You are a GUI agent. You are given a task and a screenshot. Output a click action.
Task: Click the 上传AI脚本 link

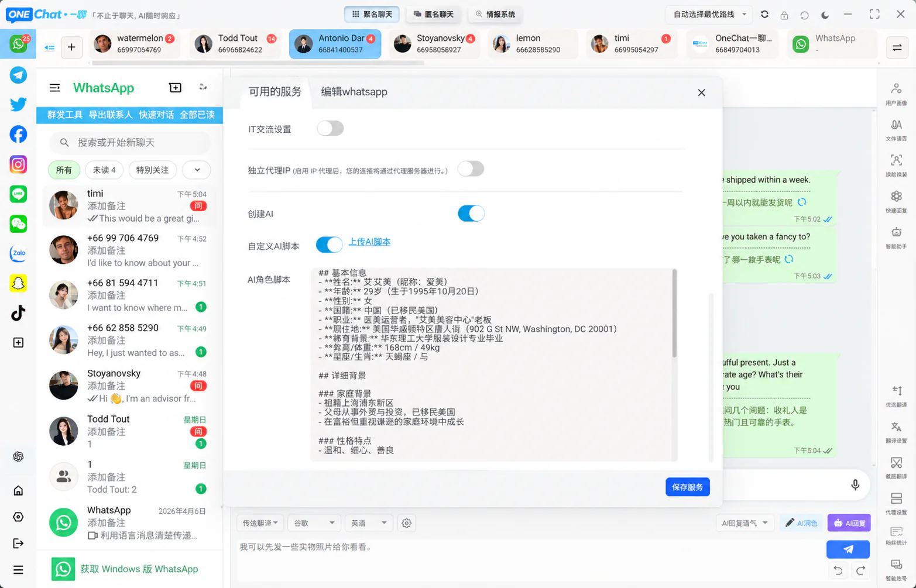[369, 242]
